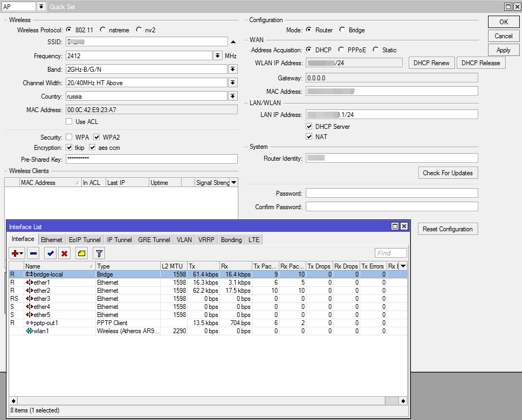Open the Country dropdown

(x=233, y=96)
